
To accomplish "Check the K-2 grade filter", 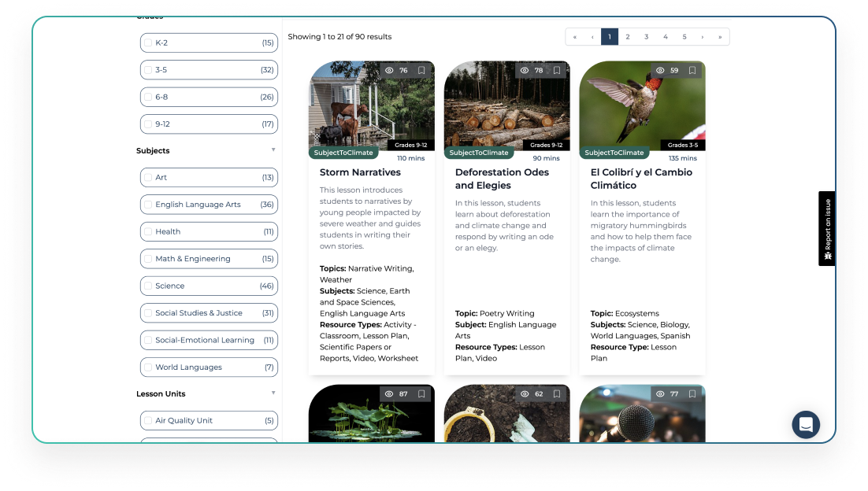I will pyautogui.click(x=147, y=42).
